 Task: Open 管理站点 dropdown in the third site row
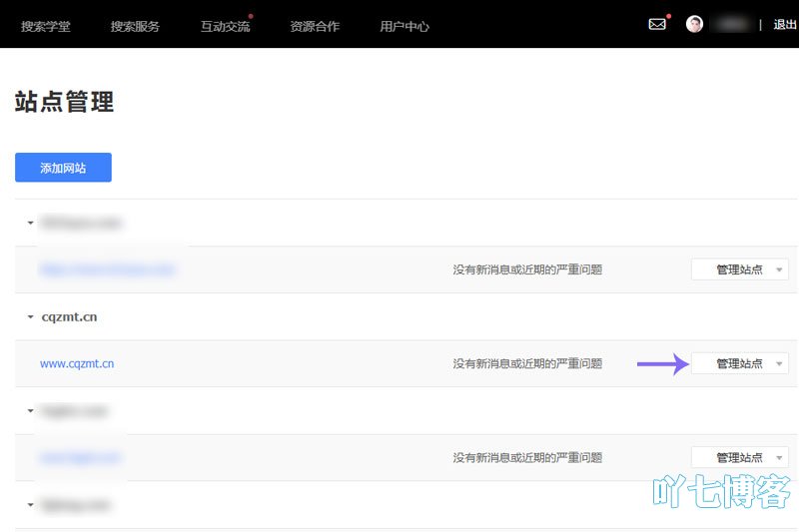[739, 457]
